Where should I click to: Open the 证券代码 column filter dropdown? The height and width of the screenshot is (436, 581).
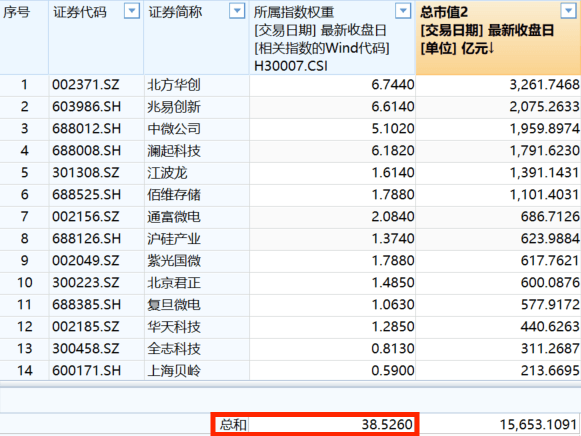coord(132,11)
